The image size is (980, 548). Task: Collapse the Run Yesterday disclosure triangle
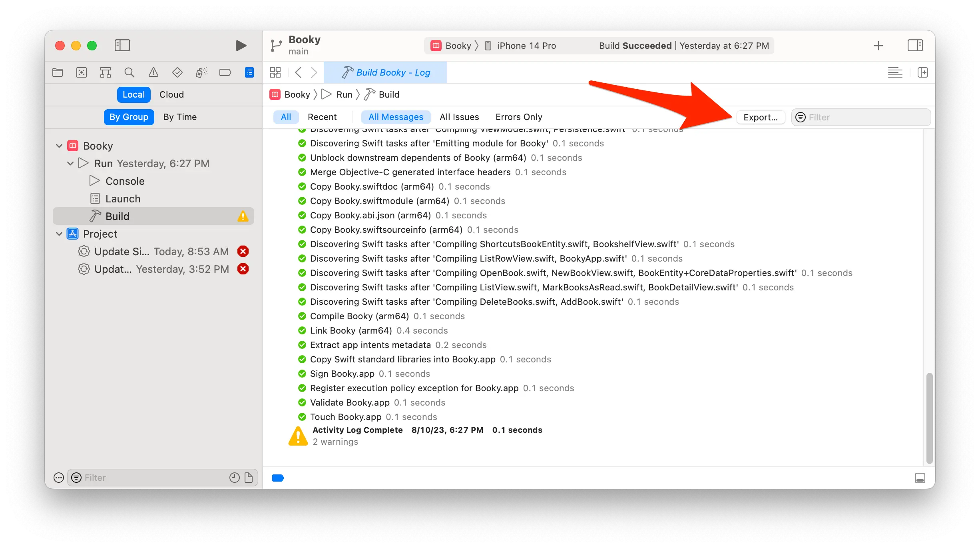click(70, 163)
